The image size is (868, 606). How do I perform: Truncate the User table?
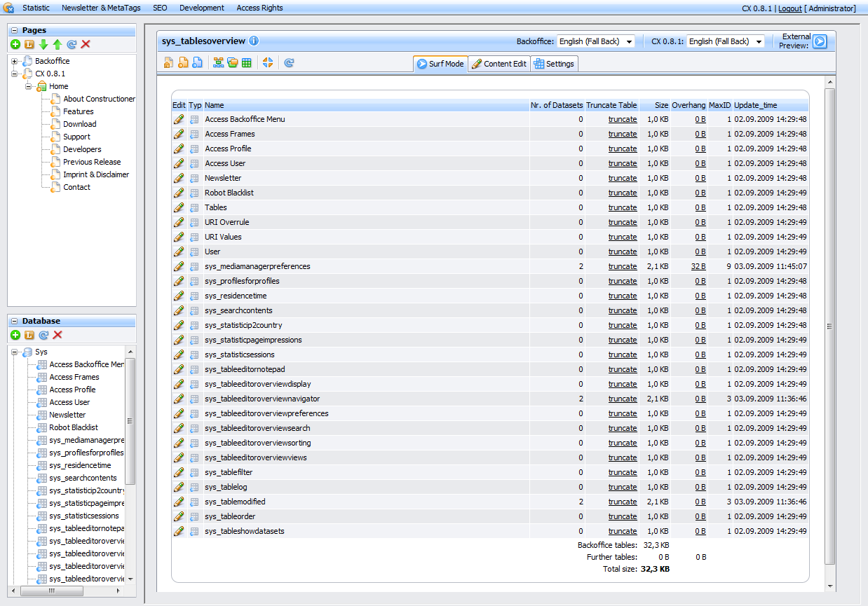(623, 252)
